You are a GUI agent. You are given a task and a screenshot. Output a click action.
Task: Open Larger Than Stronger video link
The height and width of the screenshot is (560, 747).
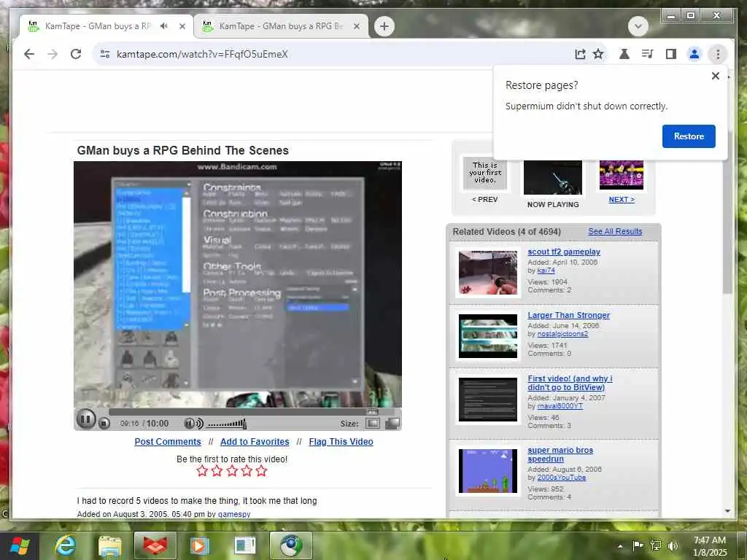[568, 315]
